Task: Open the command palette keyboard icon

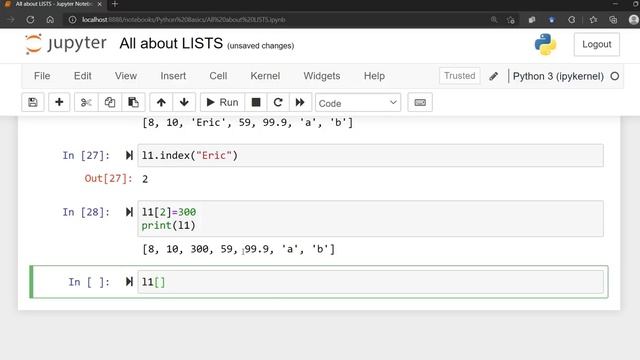Action: pyautogui.click(x=420, y=102)
